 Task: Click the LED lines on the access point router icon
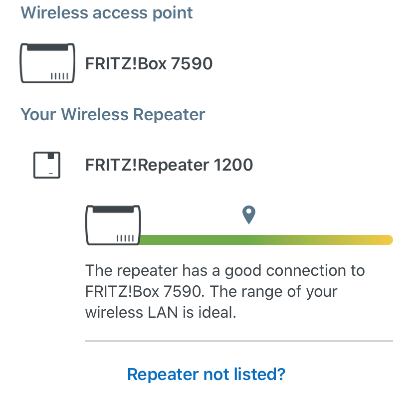[x=59, y=76]
